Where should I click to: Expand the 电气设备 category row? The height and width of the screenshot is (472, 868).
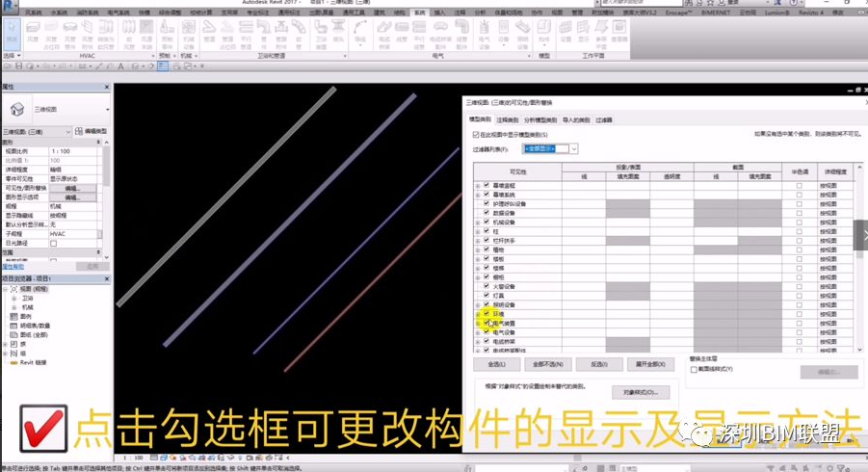[478, 332]
